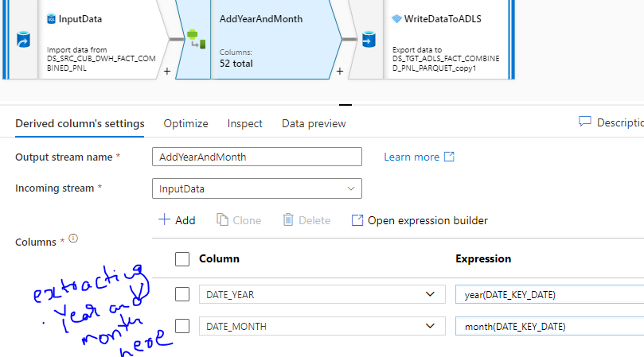
Task: Check the DATE_MONTH row checkbox
Action: 182,326
